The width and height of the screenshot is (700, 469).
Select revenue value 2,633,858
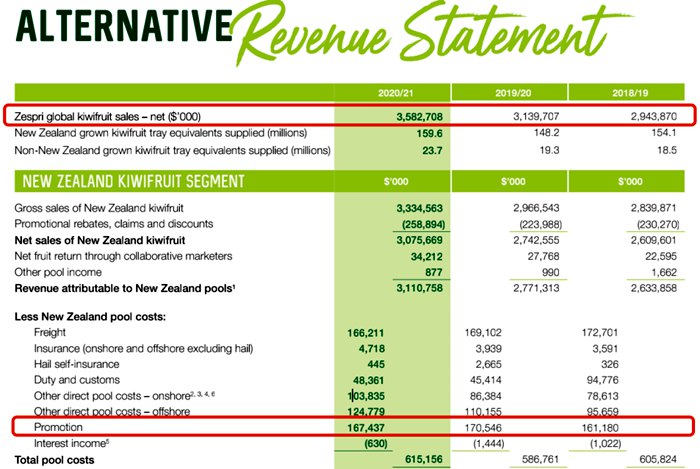(x=653, y=288)
